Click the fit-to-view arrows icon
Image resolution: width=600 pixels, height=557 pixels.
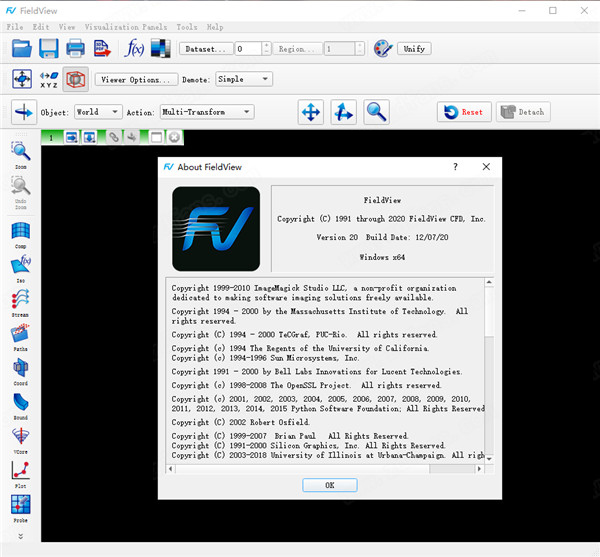click(22, 79)
